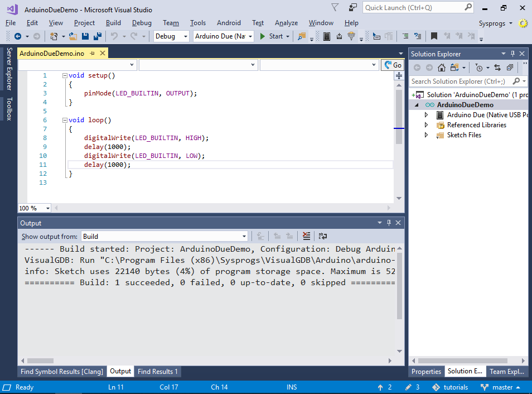Clear all text in Output window
This screenshot has width=532, height=394.
click(x=306, y=236)
